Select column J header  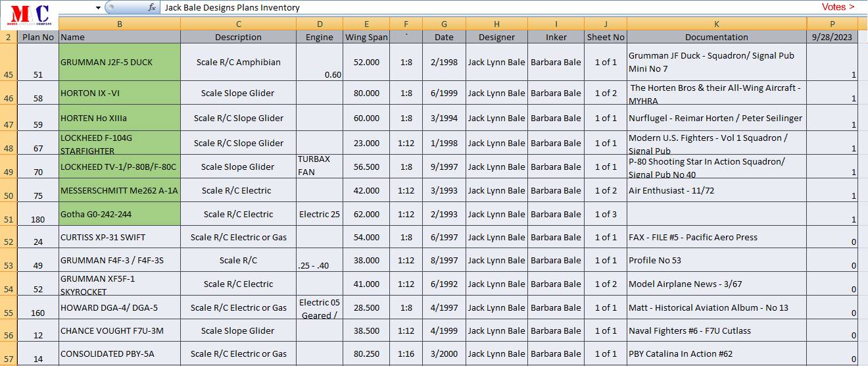[606, 24]
